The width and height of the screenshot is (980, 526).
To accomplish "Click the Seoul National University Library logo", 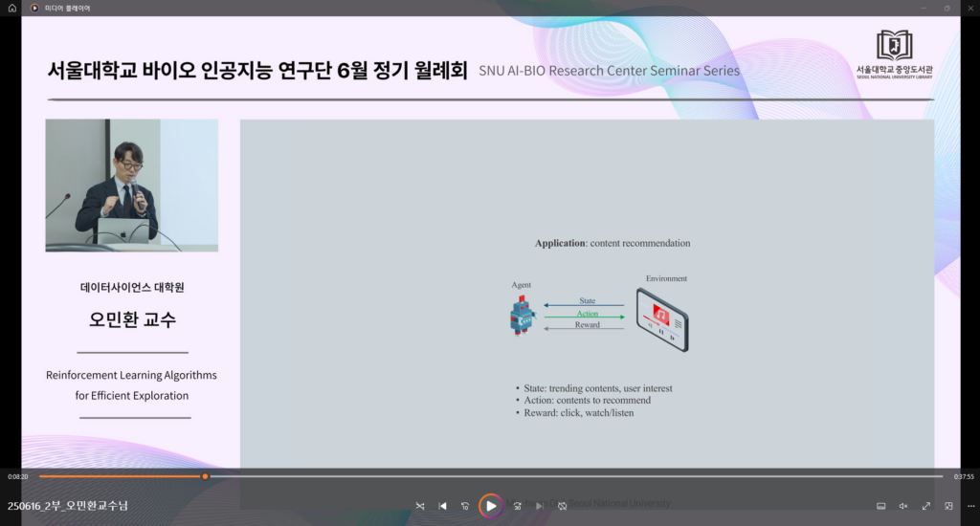I will [895, 55].
